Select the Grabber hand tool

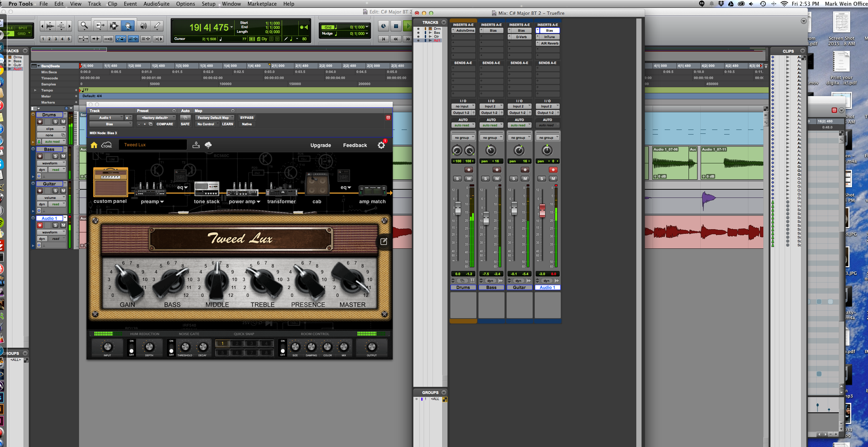(x=127, y=26)
